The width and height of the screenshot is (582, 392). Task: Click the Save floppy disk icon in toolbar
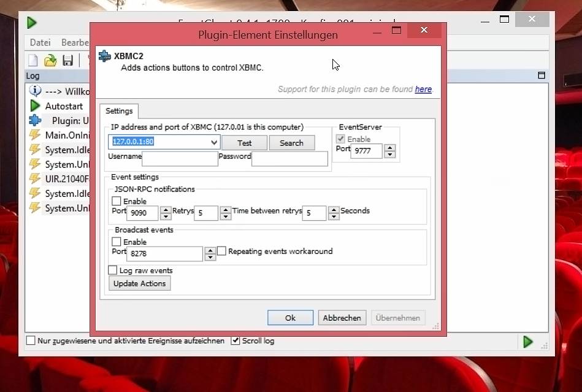pyautogui.click(x=67, y=60)
